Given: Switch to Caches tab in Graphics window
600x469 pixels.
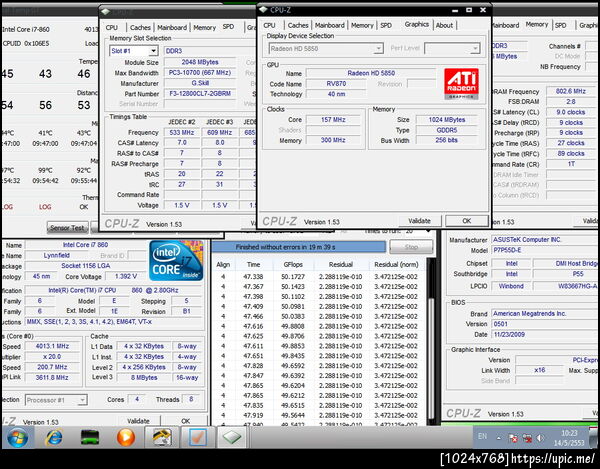Looking at the screenshot, I should 298,25.
